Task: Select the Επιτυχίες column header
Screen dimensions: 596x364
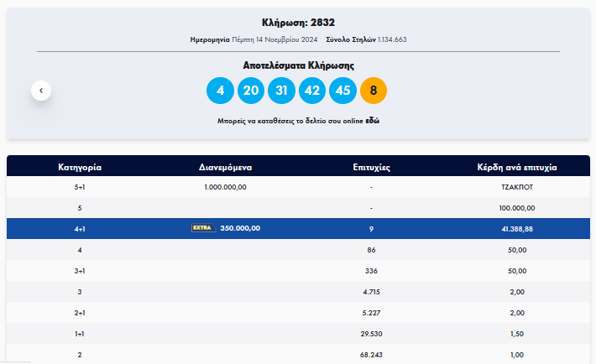Action: pyautogui.click(x=371, y=167)
